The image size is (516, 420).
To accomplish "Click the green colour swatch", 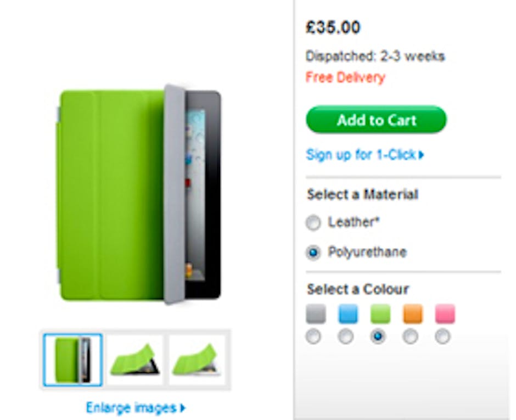I will point(380,313).
